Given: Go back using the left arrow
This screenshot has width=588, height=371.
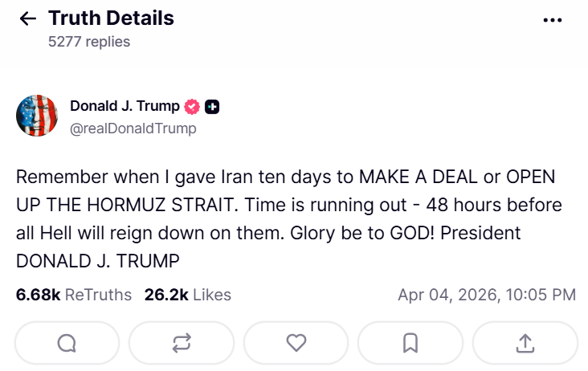Looking at the screenshot, I should point(28,18).
